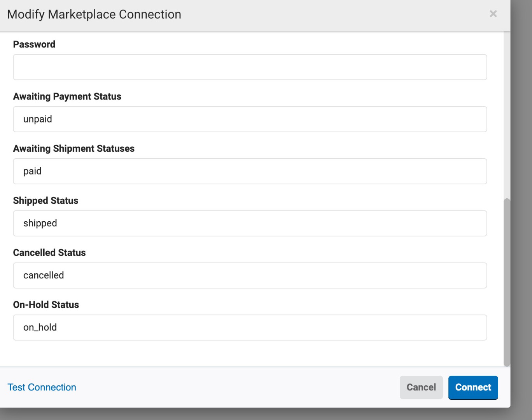
Task: Click the blue Connect button
Action: click(x=473, y=387)
